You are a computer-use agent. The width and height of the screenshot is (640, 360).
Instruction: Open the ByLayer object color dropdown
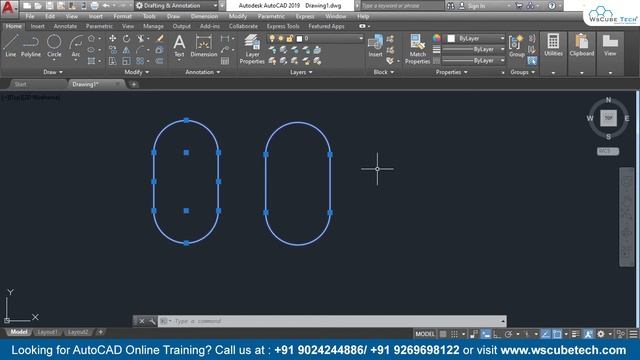(474, 38)
